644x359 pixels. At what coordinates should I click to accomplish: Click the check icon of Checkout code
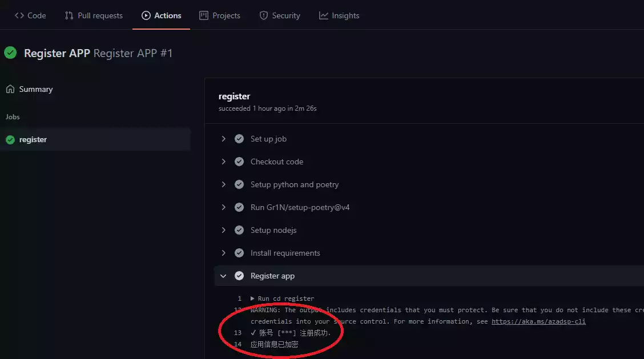(239, 162)
